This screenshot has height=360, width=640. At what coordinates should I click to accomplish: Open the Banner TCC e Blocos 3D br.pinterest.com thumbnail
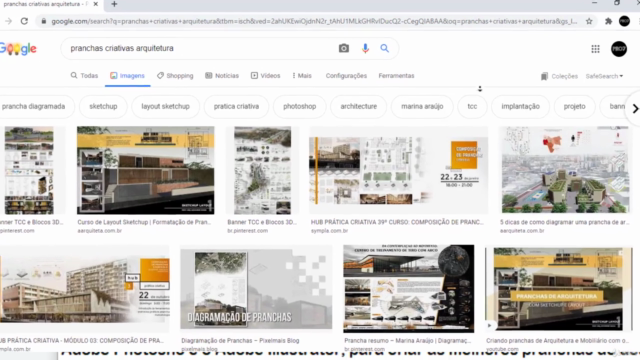262,170
